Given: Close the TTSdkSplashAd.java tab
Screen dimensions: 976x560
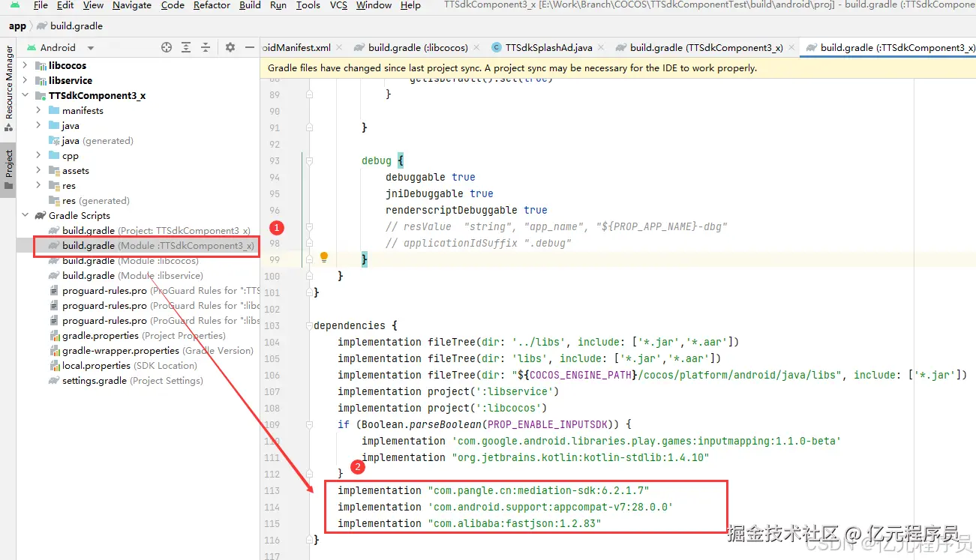Looking at the screenshot, I should pos(600,47).
